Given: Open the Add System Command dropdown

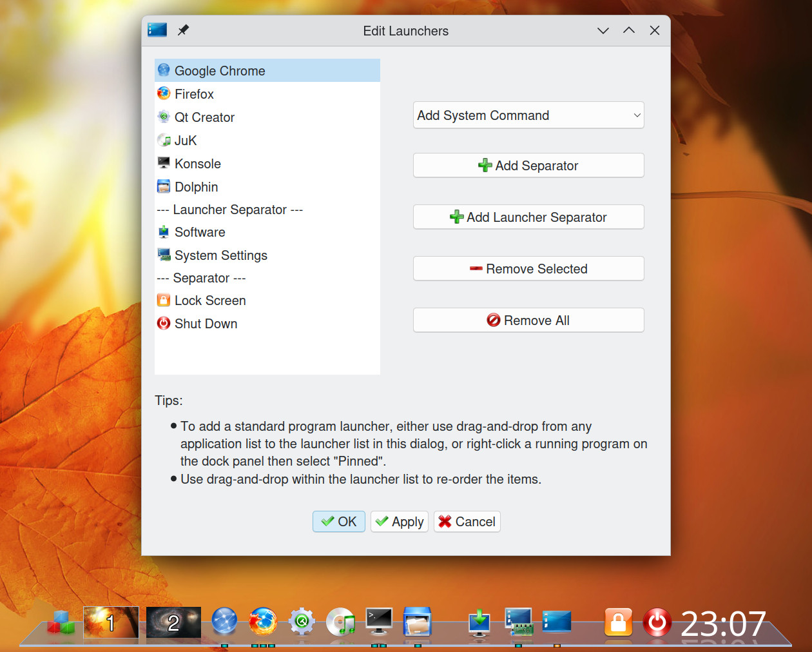Looking at the screenshot, I should pyautogui.click(x=528, y=115).
